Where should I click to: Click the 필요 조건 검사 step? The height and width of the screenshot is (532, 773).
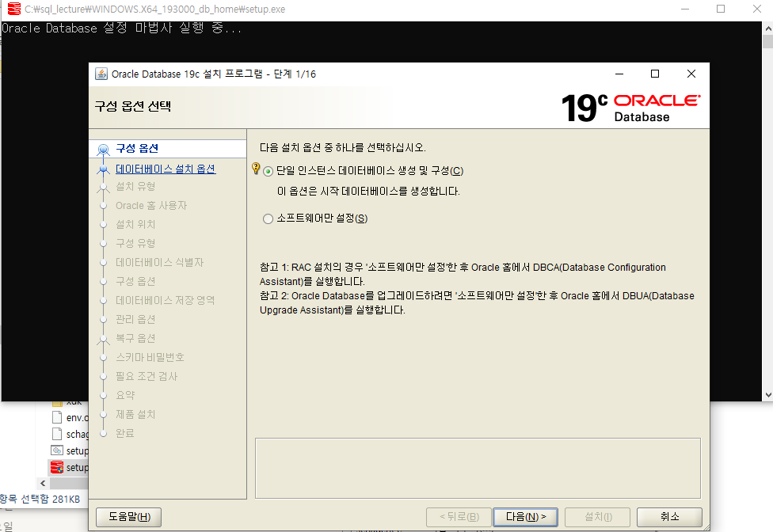147,376
